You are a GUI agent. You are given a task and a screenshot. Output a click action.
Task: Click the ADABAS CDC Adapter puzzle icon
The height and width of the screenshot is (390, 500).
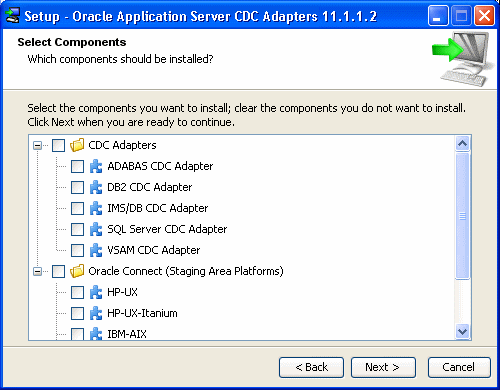tap(96, 166)
